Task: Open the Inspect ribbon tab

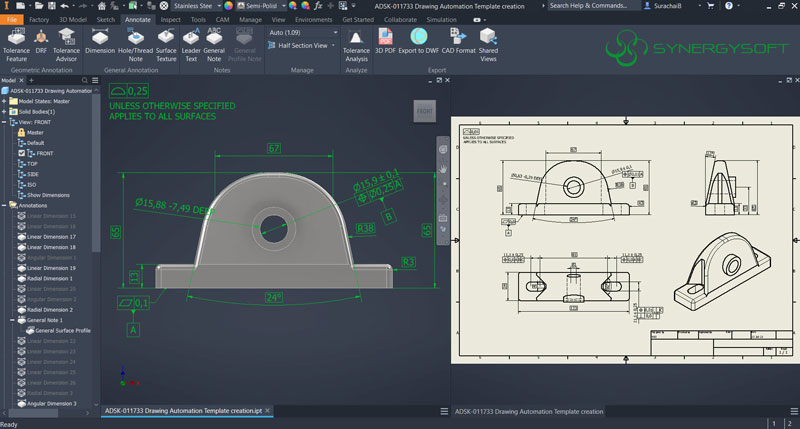Action: (x=170, y=19)
